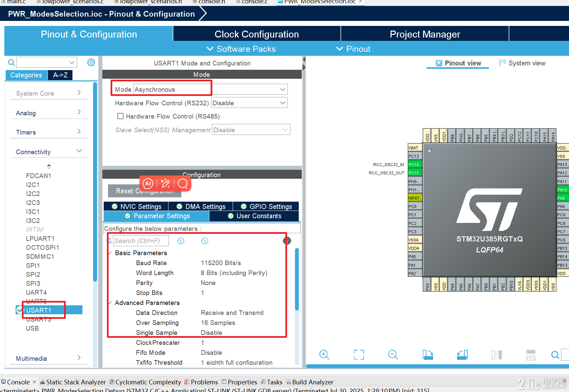This screenshot has height=392, width=569.
Task: Click the zoom out icon under pinout
Action: 393,355
